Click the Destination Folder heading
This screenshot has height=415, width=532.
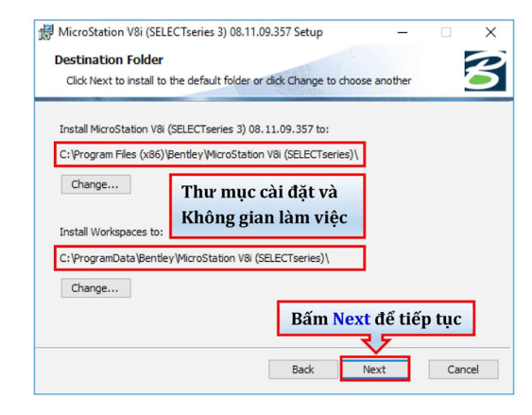[x=109, y=61]
